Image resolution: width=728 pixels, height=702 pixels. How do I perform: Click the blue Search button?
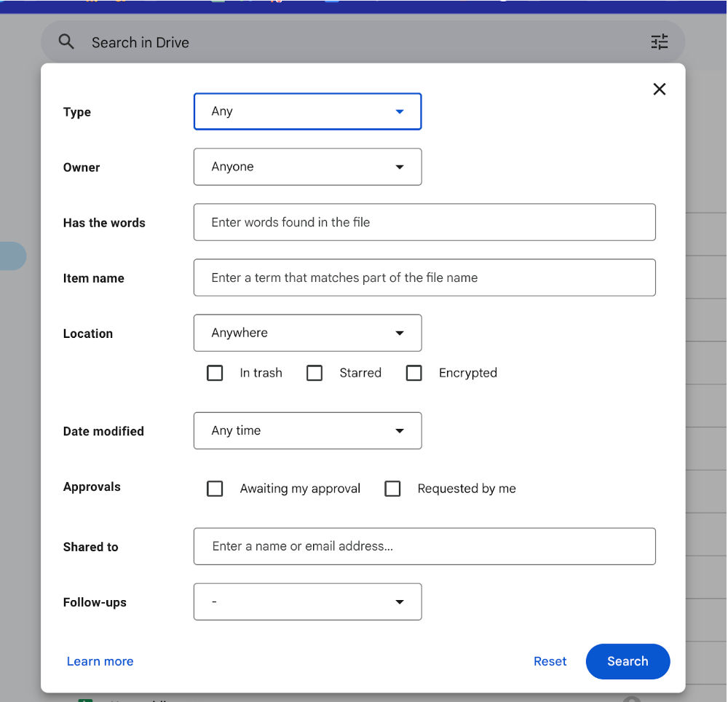(628, 661)
